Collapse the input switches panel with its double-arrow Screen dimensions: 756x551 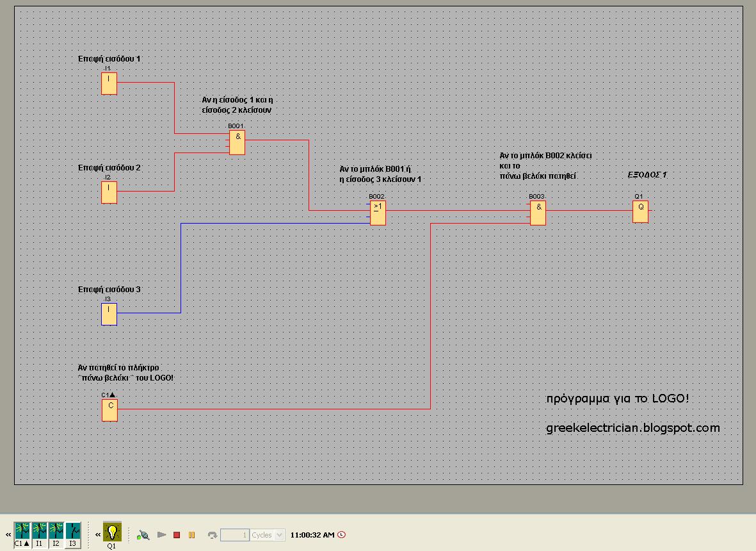(6, 534)
